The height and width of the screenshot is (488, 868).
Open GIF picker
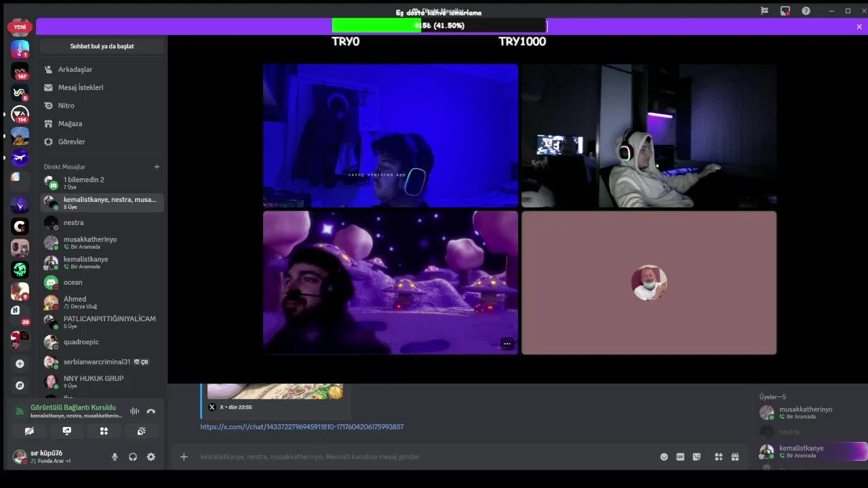point(680,457)
